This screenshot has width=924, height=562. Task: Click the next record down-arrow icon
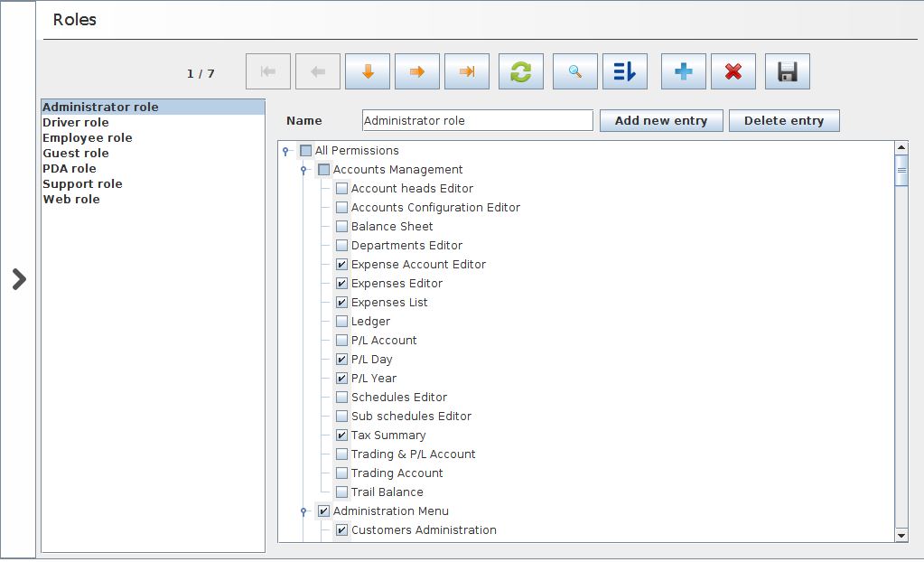click(368, 72)
